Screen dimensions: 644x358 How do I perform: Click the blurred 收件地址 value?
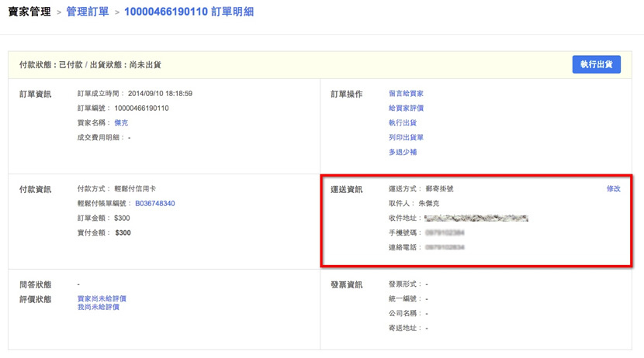[x=476, y=219]
